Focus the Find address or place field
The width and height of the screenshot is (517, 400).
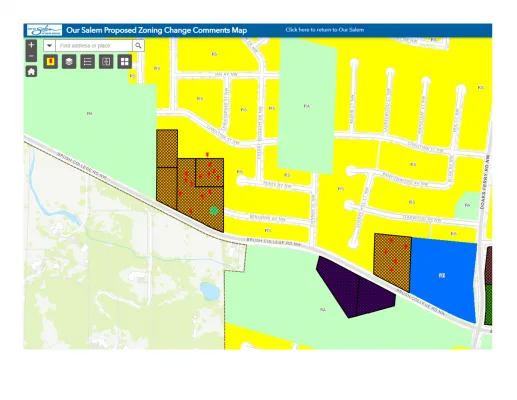click(94, 46)
